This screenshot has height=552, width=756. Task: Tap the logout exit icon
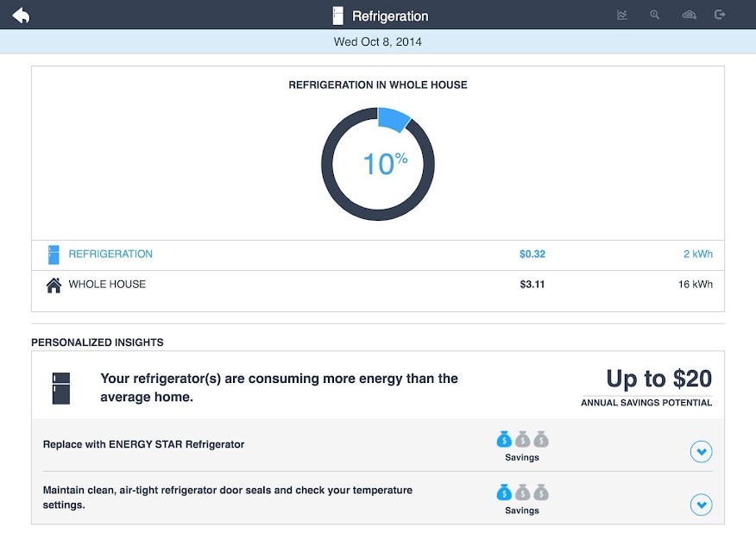[x=720, y=15]
